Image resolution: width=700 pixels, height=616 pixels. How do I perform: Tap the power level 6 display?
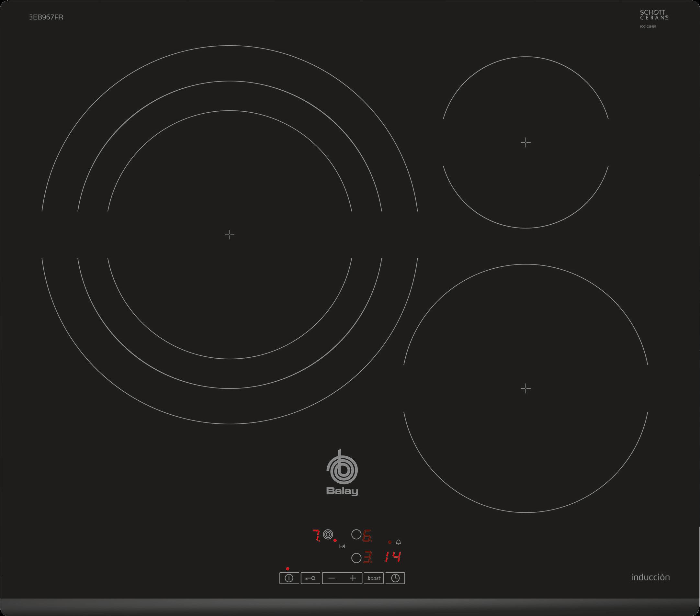(367, 536)
